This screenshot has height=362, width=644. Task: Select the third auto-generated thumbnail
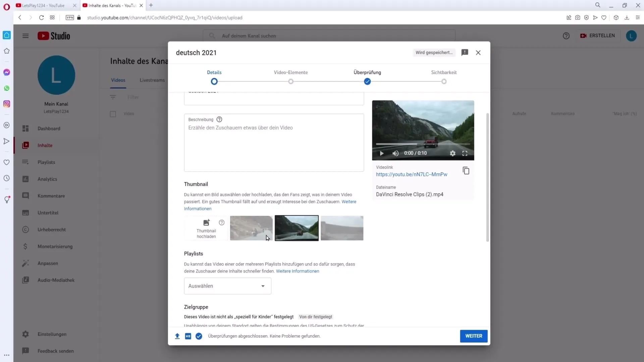(342, 228)
